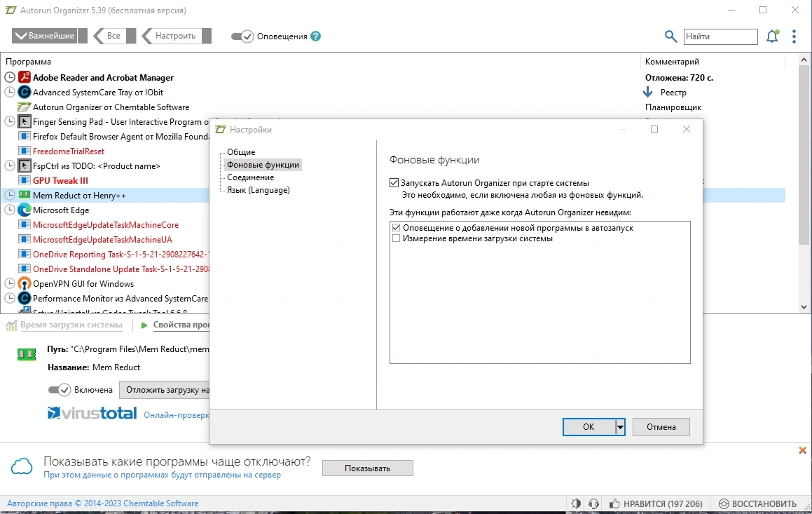The image size is (812, 514).
Task: Click the clock icon beside Microsoft Edge
Action: coord(10,210)
